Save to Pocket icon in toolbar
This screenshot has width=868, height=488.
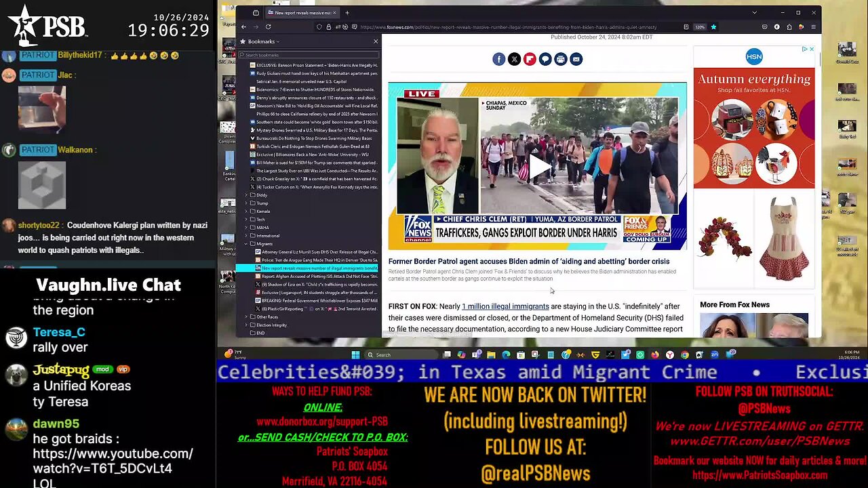point(765,26)
